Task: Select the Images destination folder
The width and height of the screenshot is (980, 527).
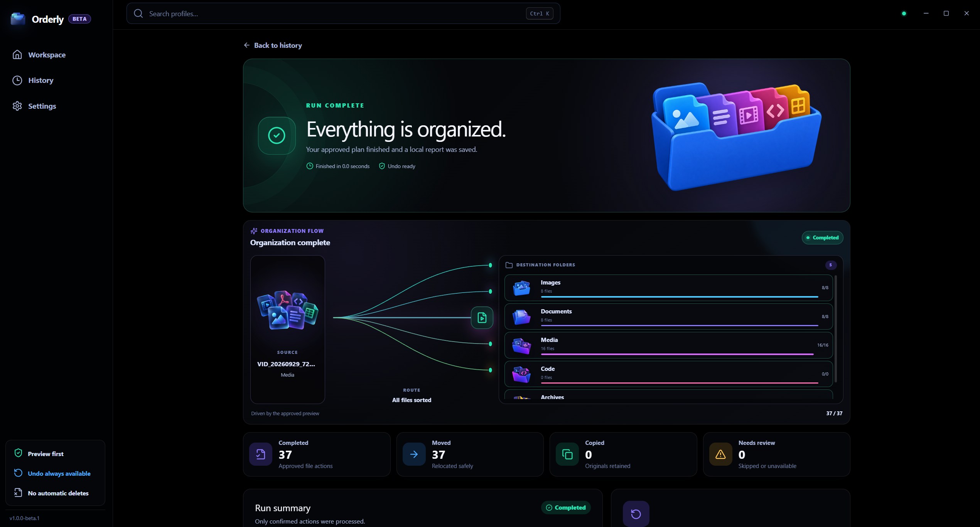Action: (x=668, y=288)
